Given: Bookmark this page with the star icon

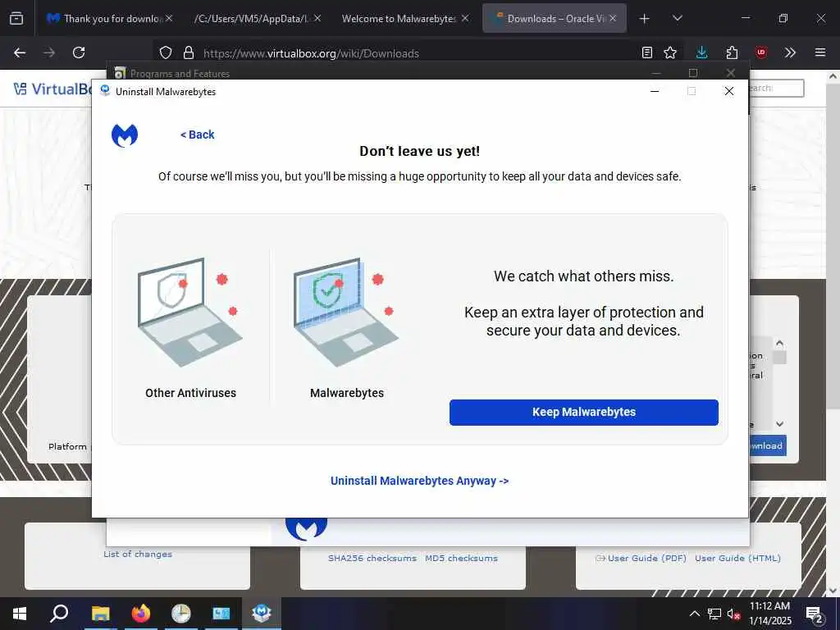Looking at the screenshot, I should coord(670,52).
